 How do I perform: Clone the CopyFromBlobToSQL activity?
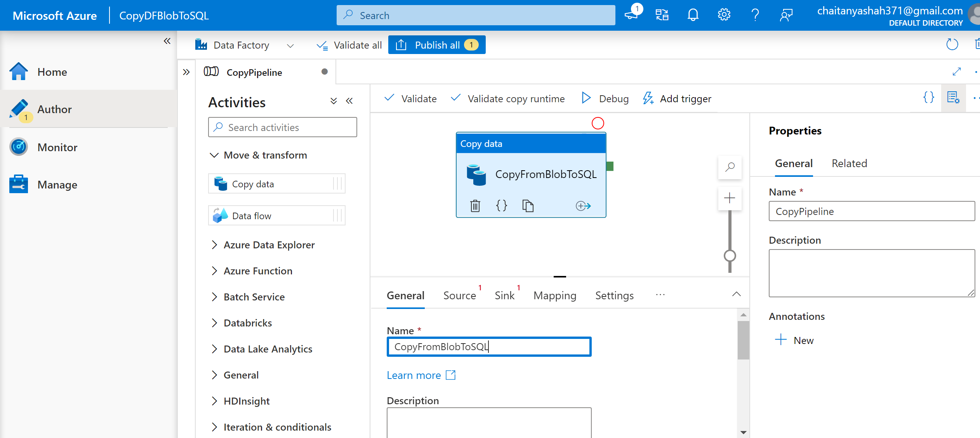[x=528, y=206]
